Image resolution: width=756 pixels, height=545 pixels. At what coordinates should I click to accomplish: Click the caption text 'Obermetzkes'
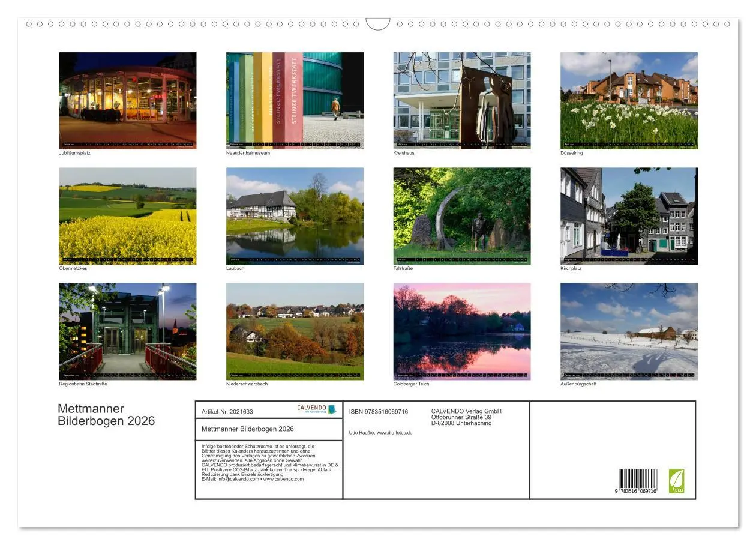click(73, 268)
